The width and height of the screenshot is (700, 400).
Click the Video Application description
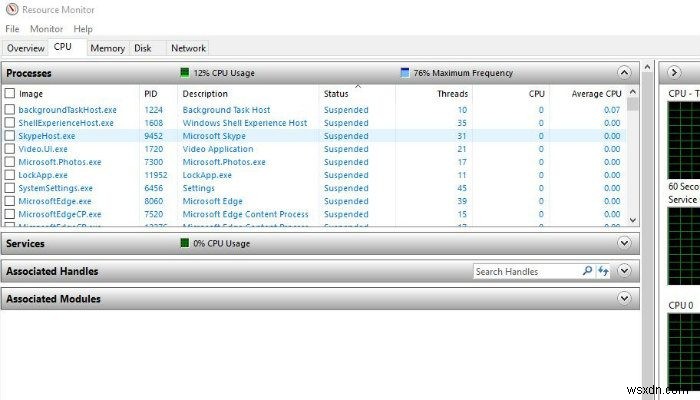coord(218,149)
